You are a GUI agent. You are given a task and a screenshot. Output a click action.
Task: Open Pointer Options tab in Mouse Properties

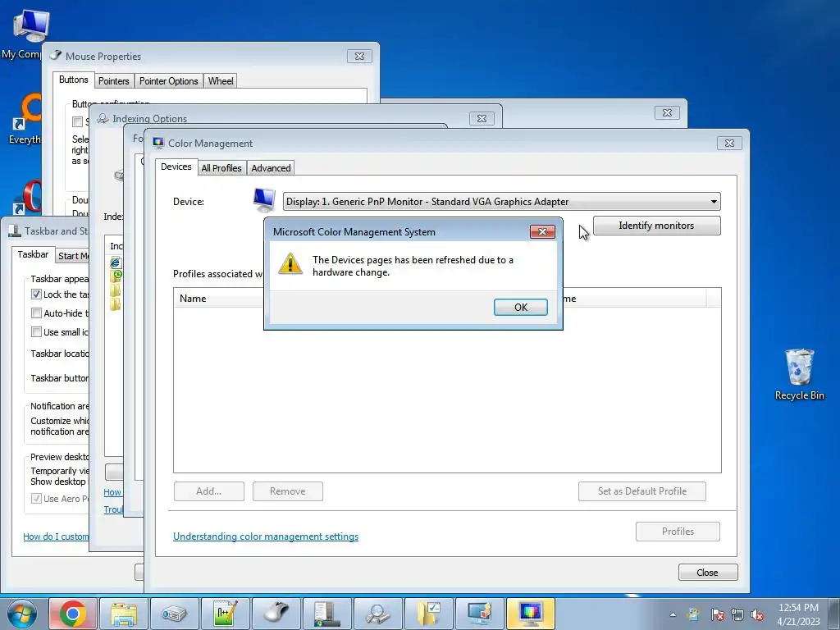click(x=168, y=81)
